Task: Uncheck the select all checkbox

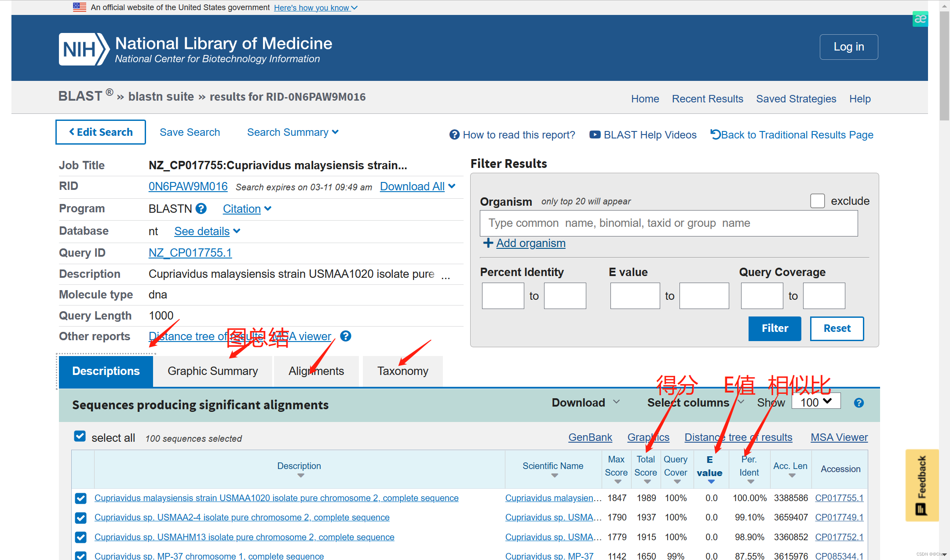Action: [x=80, y=436]
